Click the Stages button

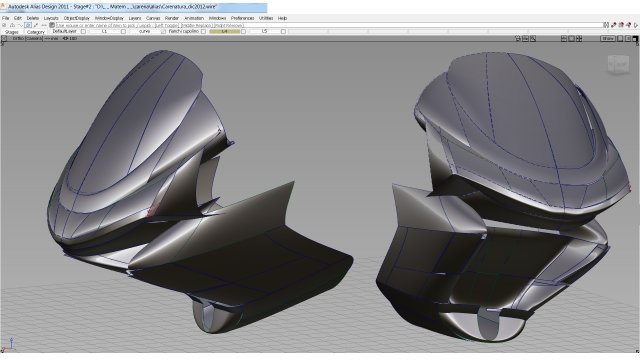12,32
